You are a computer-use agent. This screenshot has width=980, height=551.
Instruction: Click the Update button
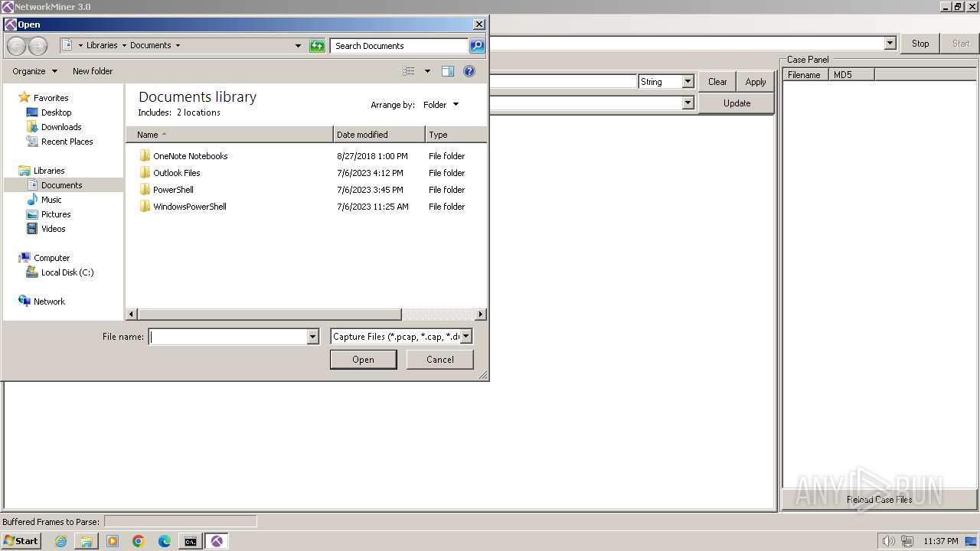tap(737, 103)
